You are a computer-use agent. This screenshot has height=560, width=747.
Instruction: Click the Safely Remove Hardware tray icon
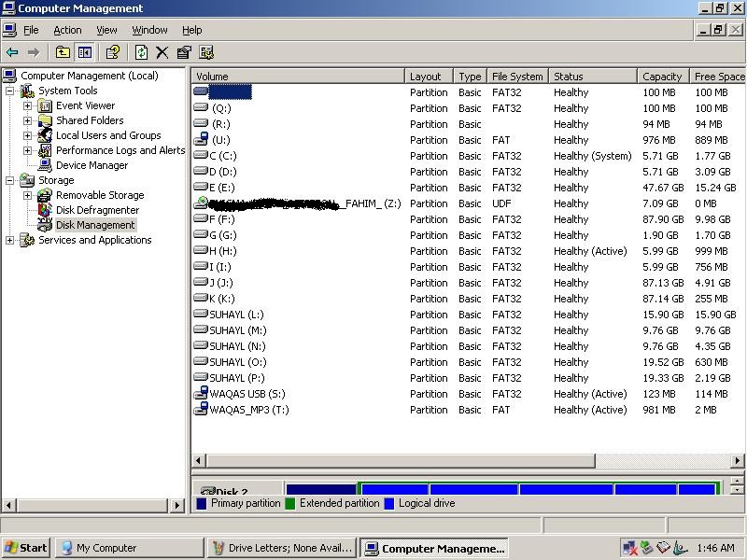coord(646,548)
